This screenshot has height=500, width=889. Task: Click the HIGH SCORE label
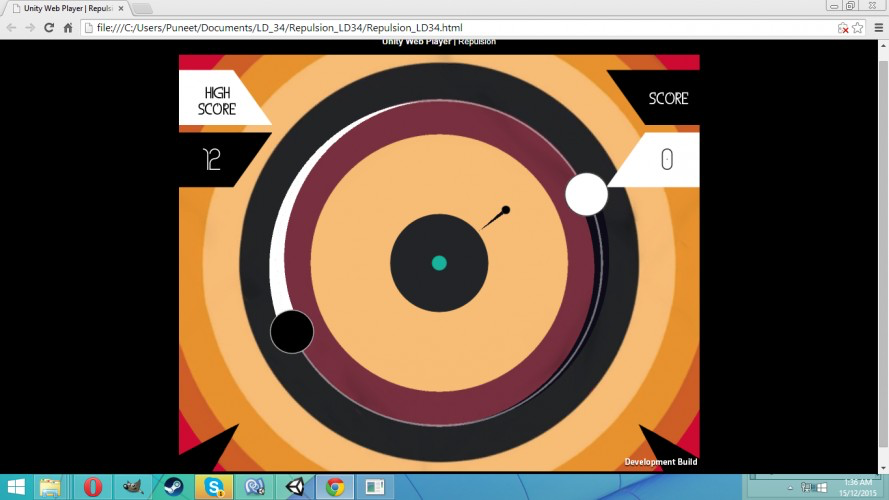(217, 101)
